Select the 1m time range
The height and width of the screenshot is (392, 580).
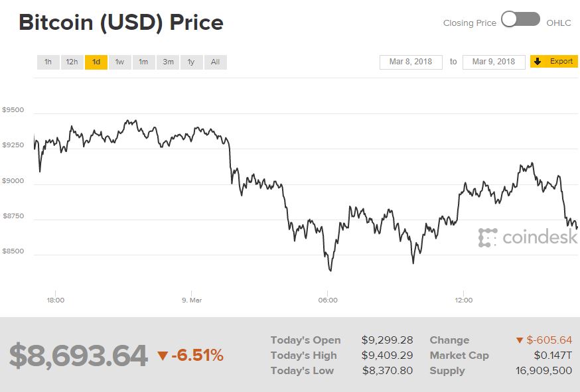tap(143, 62)
